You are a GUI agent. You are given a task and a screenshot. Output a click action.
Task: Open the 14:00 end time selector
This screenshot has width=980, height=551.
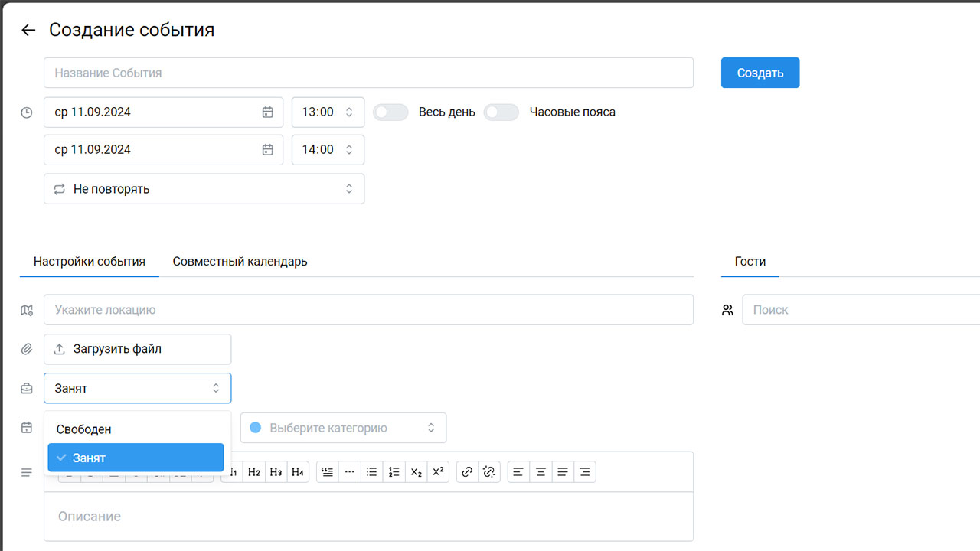pos(328,150)
